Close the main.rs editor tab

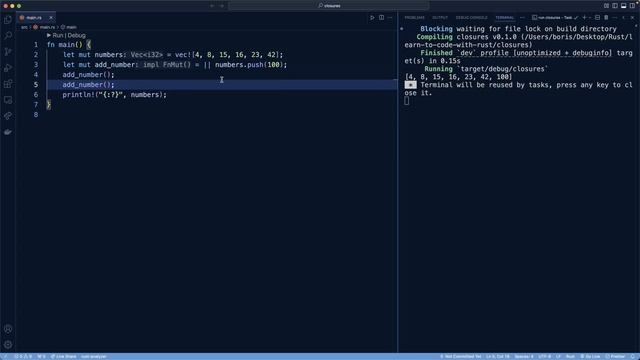coord(51,18)
